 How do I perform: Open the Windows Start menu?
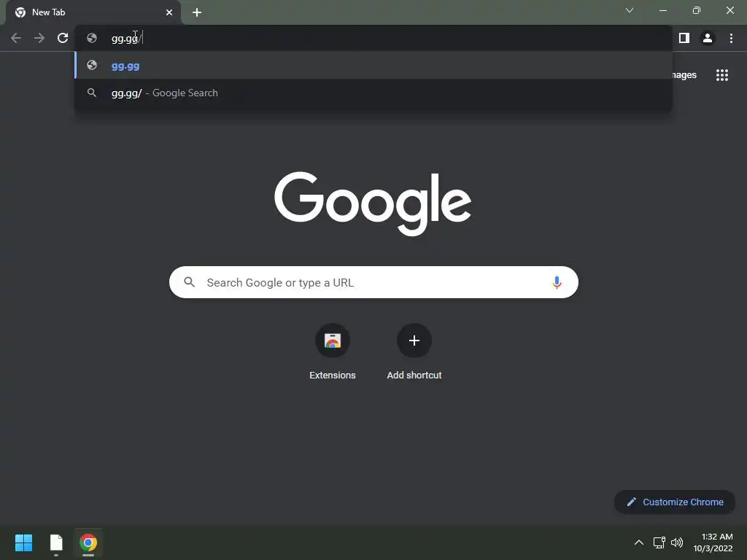[24, 542]
